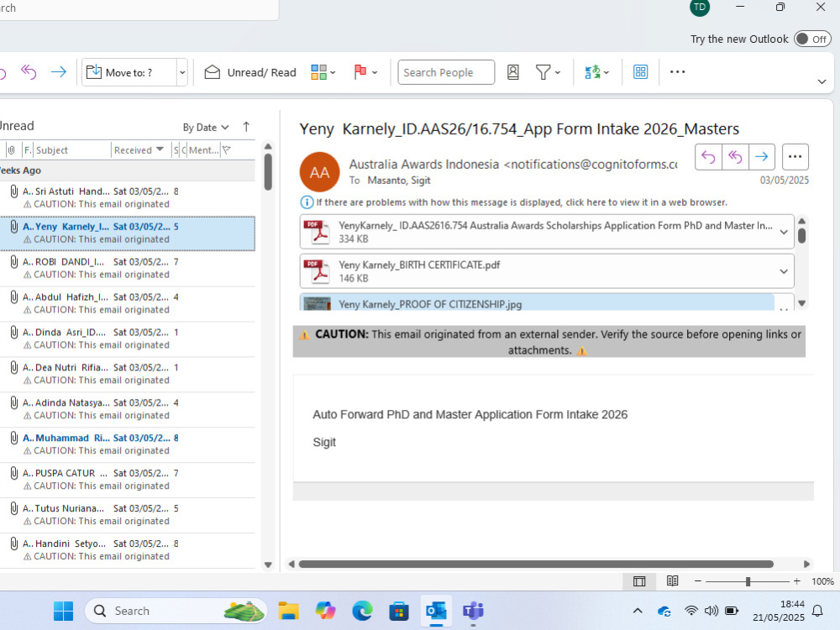Click the Subject column header

(x=71, y=150)
